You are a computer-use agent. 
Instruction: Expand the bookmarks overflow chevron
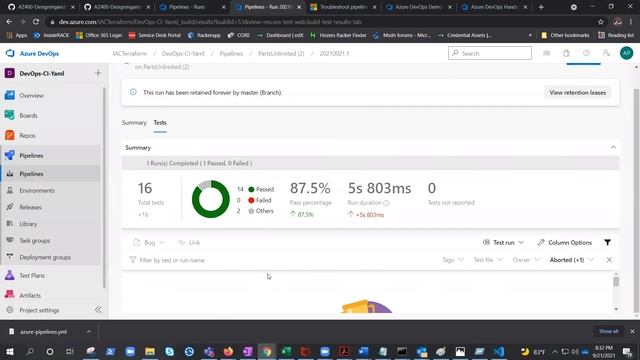pyautogui.click(x=530, y=36)
